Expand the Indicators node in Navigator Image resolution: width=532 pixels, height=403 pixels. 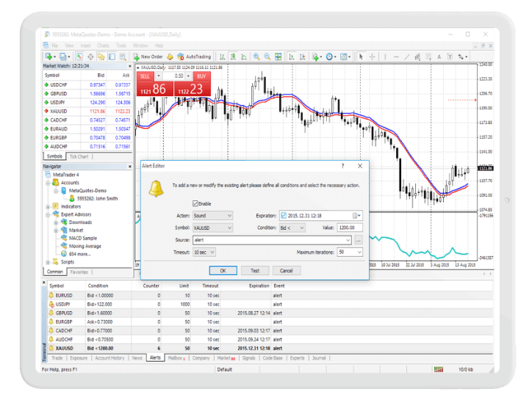pos(48,206)
